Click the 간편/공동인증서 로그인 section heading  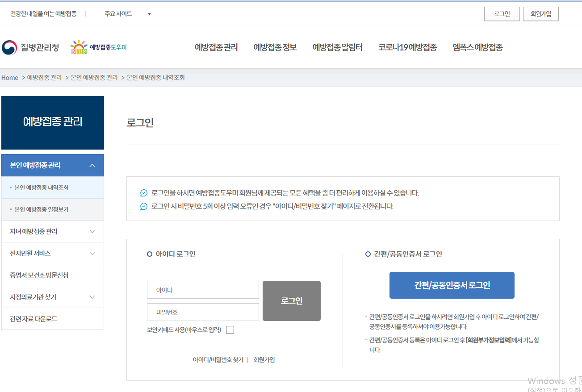click(x=408, y=254)
